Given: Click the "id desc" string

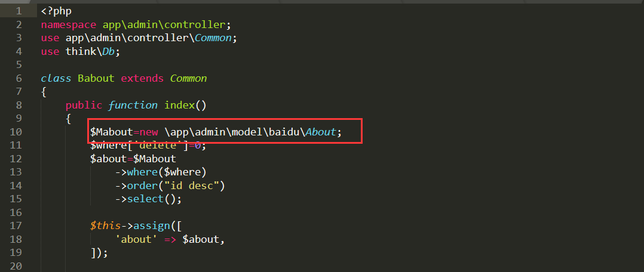Looking at the screenshot, I should pos(192,186).
